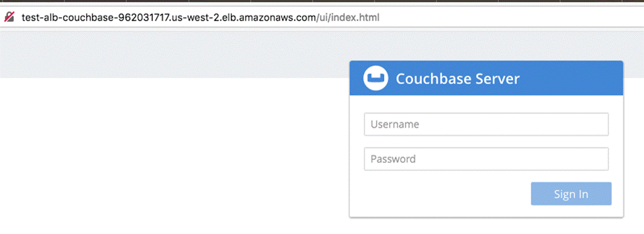Focus the Username input field
This screenshot has height=234, width=644.
(486, 124)
